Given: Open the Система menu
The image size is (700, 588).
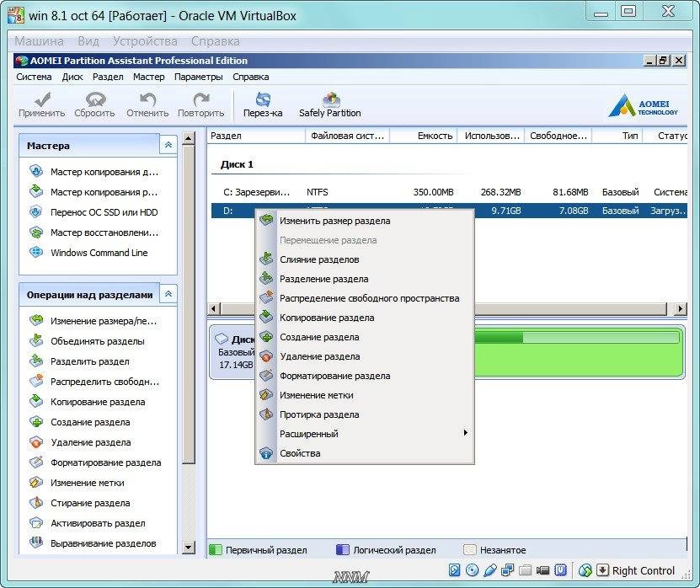Looking at the screenshot, I should 34,77.
